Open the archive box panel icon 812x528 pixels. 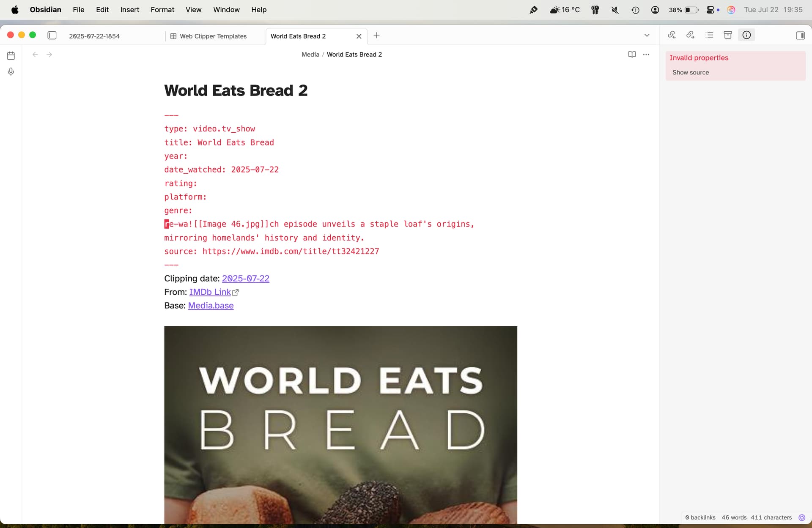728,35
